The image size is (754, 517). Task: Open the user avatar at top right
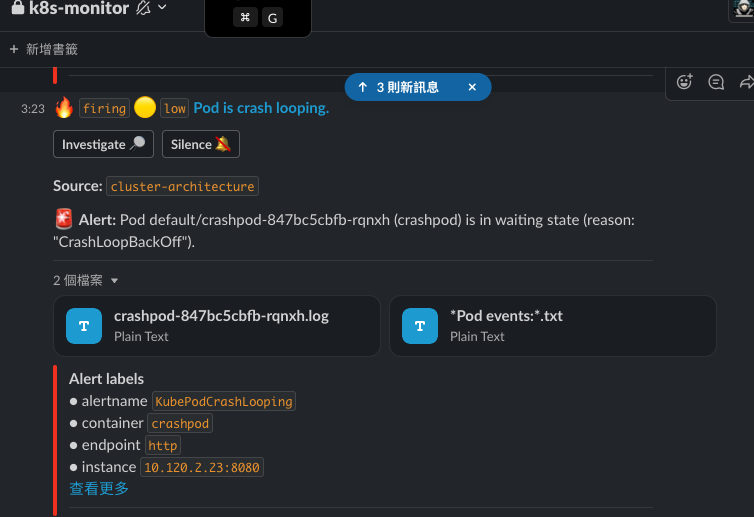coord(743,9)
